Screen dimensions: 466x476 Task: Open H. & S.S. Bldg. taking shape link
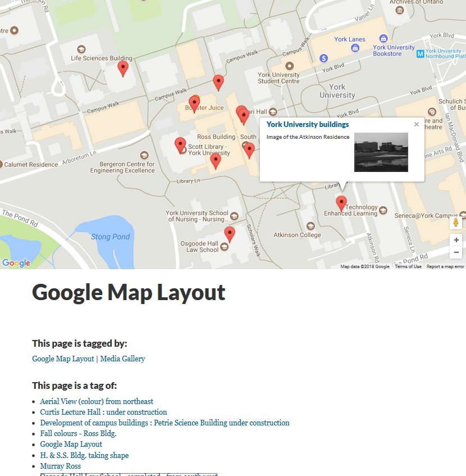tap(85, 455)
